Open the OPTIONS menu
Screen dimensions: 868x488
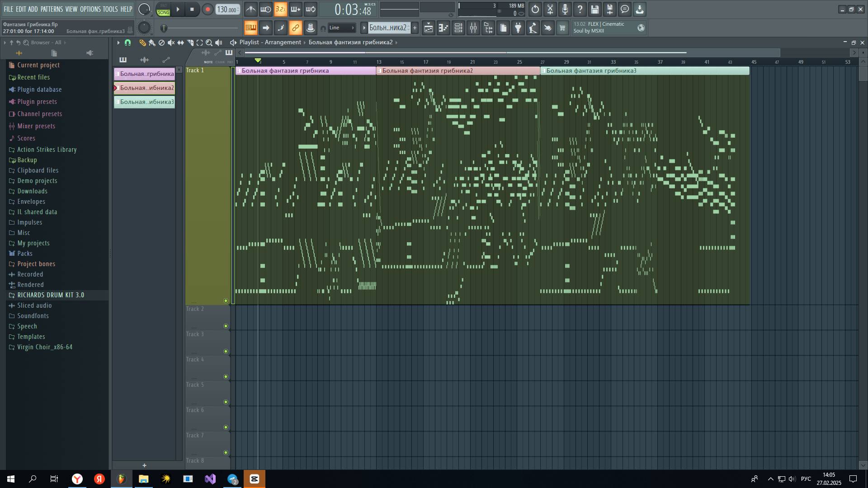(x=90, y=9)
